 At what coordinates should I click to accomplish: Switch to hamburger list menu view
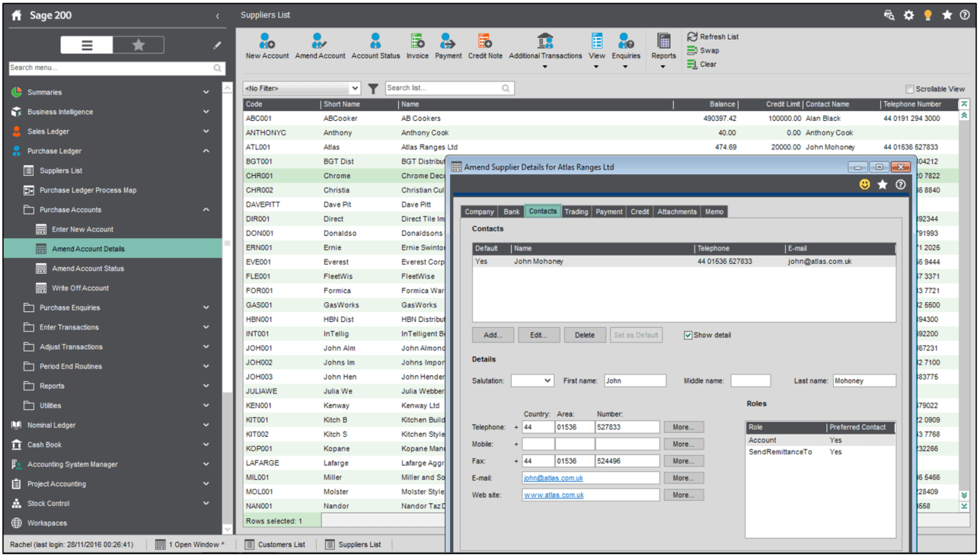(87, 46)
